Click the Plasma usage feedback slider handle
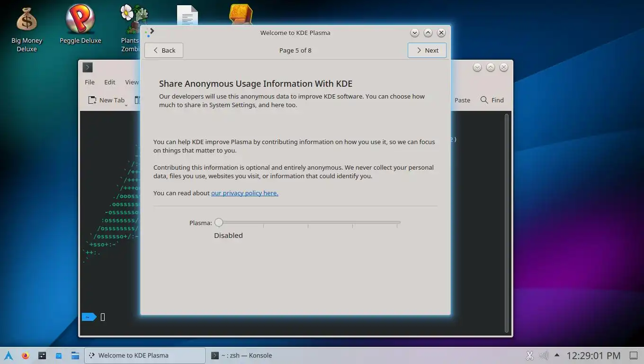The width and height of the screenshot is (644, 364). [218, 222]
